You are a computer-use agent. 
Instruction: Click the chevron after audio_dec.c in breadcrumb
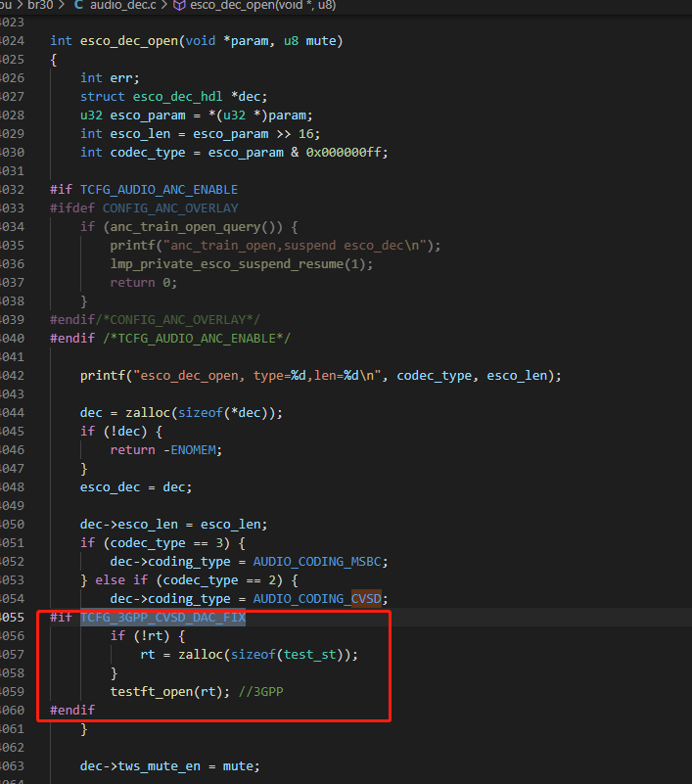pyautogui.click(x=164, y=5)
